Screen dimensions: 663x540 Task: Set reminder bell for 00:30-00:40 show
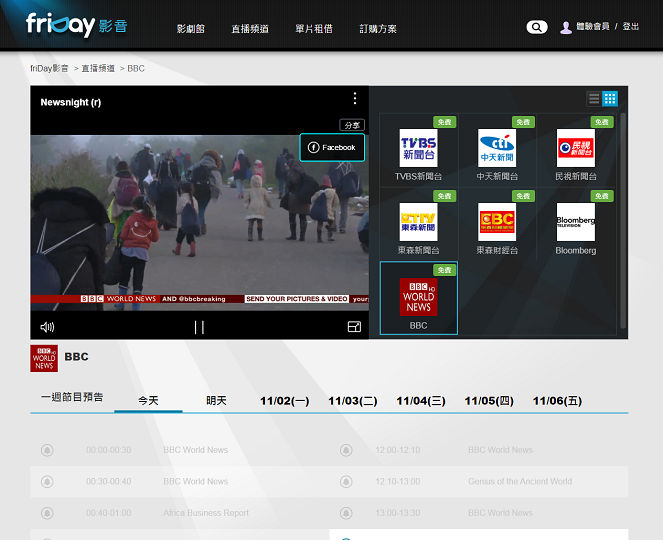[x=47, y=481]
